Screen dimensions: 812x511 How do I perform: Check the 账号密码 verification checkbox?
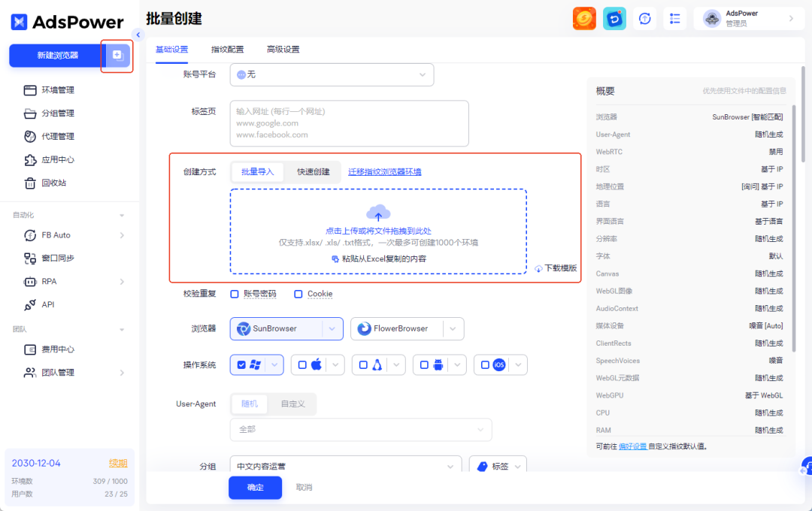pos(234,294)
